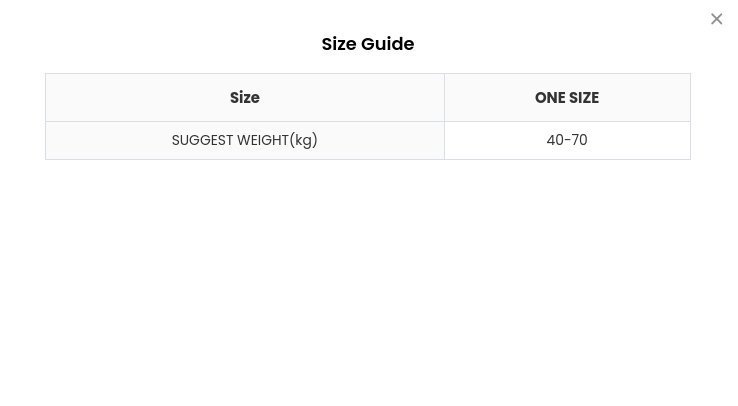Click the Size Guide title text
The image size is (738, 406).
click(367, 44)
